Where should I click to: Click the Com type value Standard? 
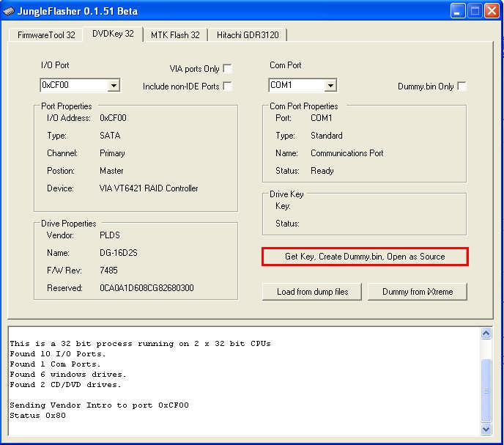[326, 136]
